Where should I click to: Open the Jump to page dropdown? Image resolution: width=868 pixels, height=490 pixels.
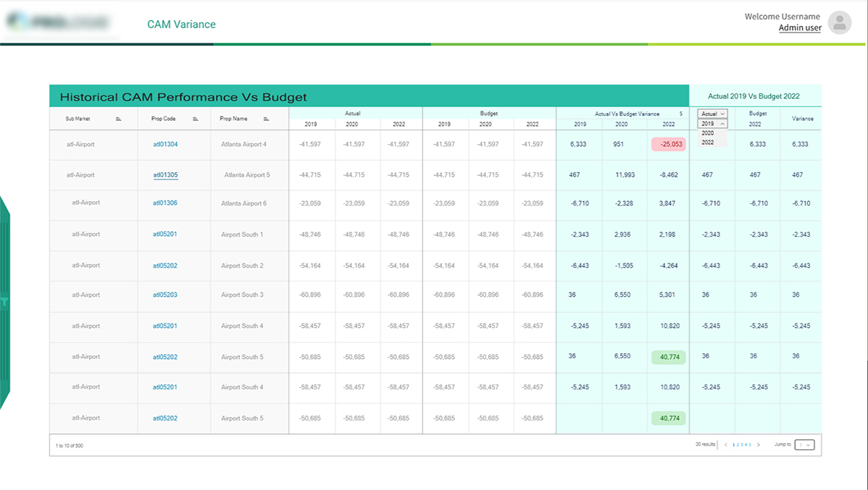(x=804, y=445)
